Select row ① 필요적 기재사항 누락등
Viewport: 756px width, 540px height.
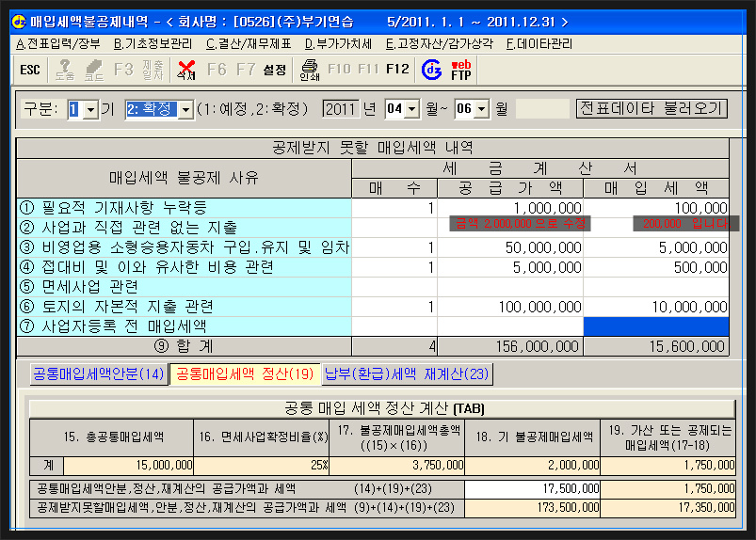coord(184,208)
